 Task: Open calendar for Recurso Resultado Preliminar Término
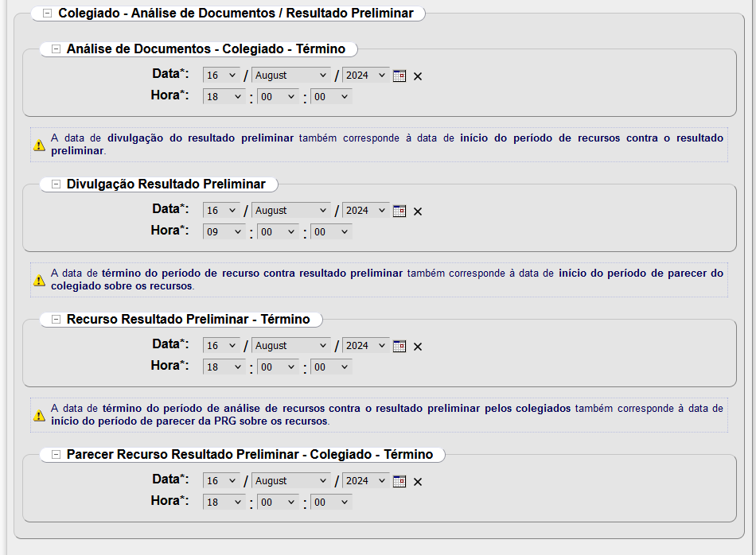tap(399, 346)
